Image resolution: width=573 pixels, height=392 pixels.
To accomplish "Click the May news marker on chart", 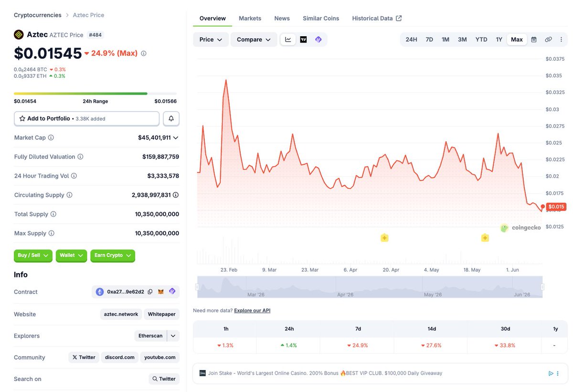I will click(x=485, y=238).
